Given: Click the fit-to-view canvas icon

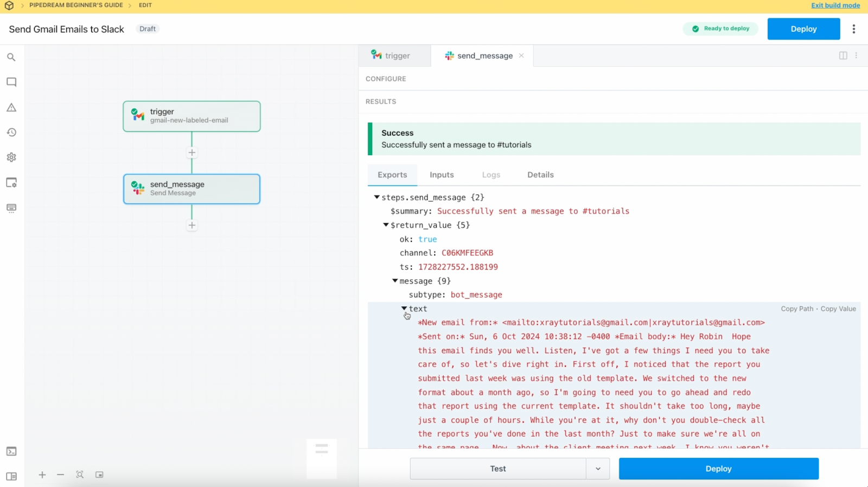Looking at the screenshot, I should coord(80,475).
